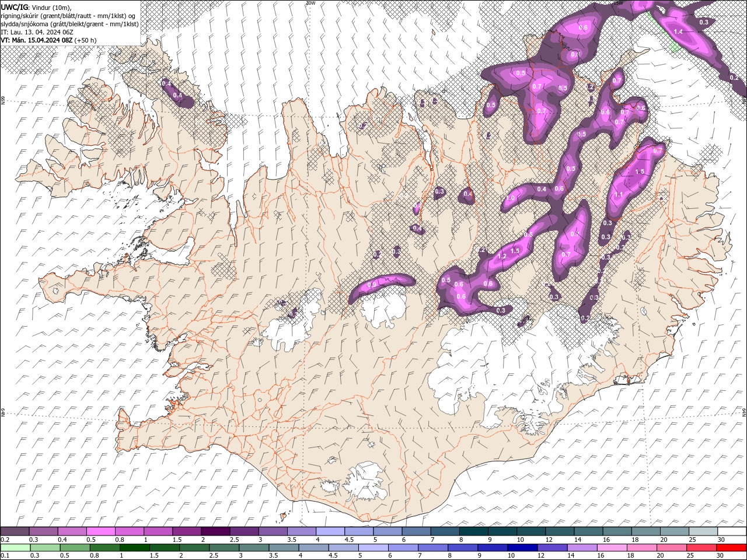Click the 0.1 label in the rain legend
The height and width of the screenshot is (560, 747).
[x=4, y=555]
